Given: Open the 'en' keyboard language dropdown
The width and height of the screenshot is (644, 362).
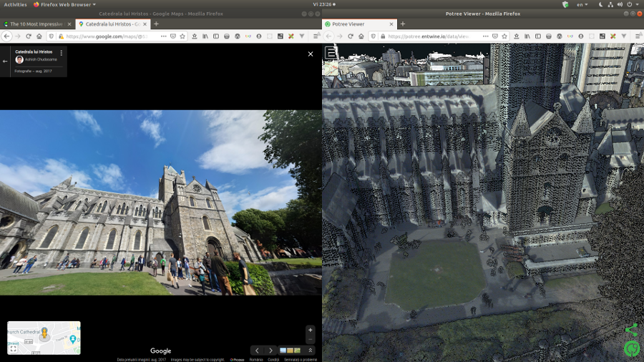Looking at the screenshot, I should 582,4.
